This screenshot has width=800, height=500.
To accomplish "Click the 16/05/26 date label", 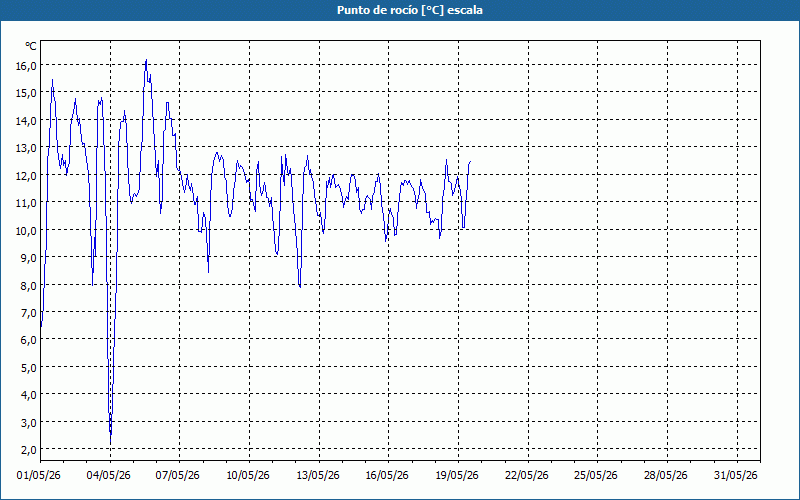I will tap(387, 476).
